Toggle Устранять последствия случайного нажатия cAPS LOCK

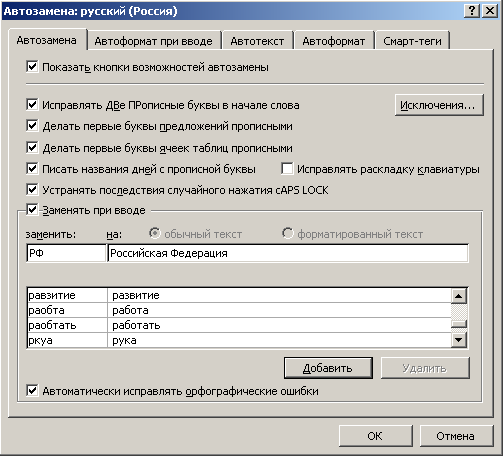[32, 190]
